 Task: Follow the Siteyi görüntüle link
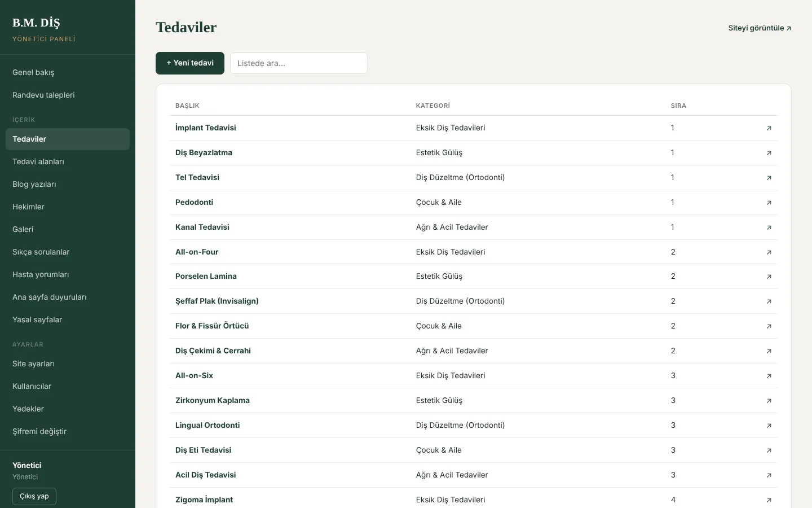pyautogui.click(x=760, y=28)
